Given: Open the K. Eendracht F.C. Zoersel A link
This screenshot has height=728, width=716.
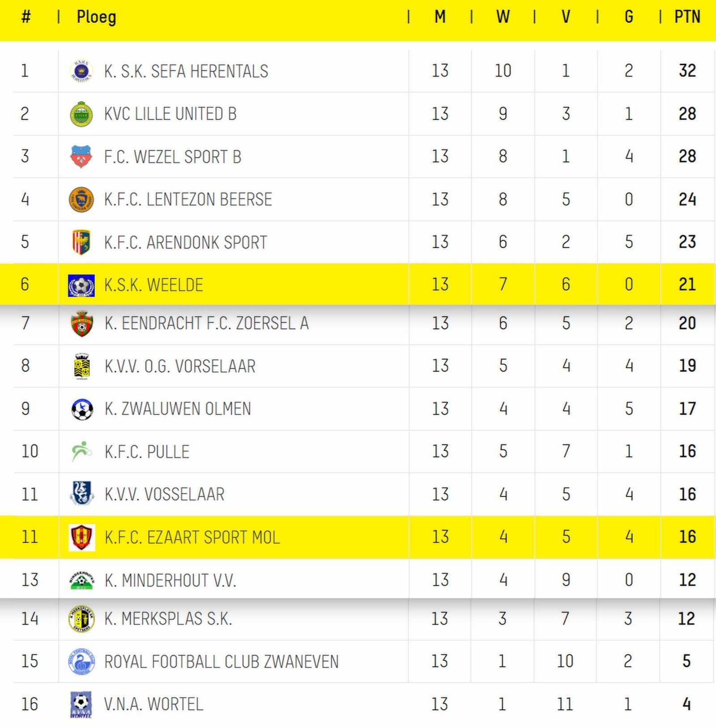Looking at the screenshot, I should (207, 323).
